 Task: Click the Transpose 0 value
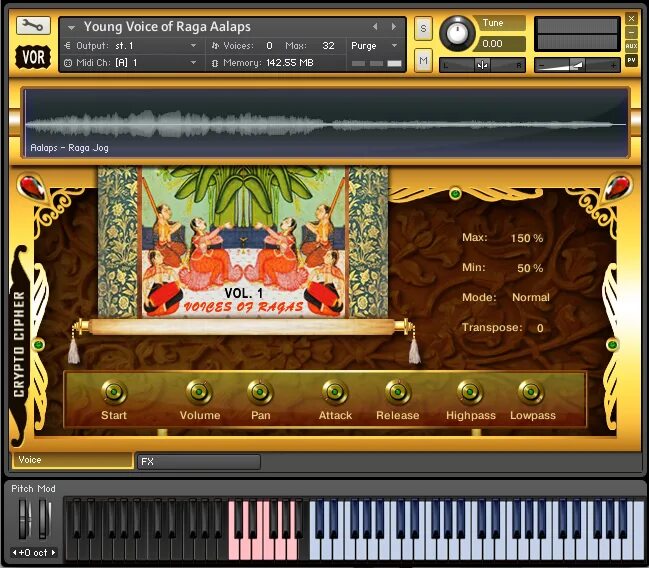(540, 328)
